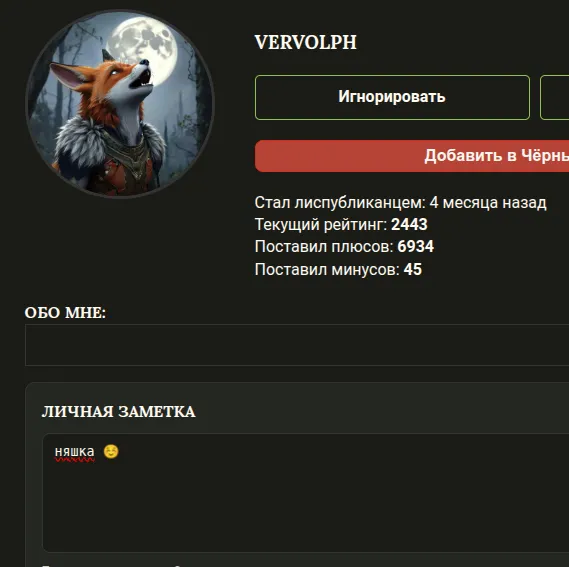The image size is (569, 567).
Task: Click the 'Поставил минусов' label
Action: [x=327, y=269]
